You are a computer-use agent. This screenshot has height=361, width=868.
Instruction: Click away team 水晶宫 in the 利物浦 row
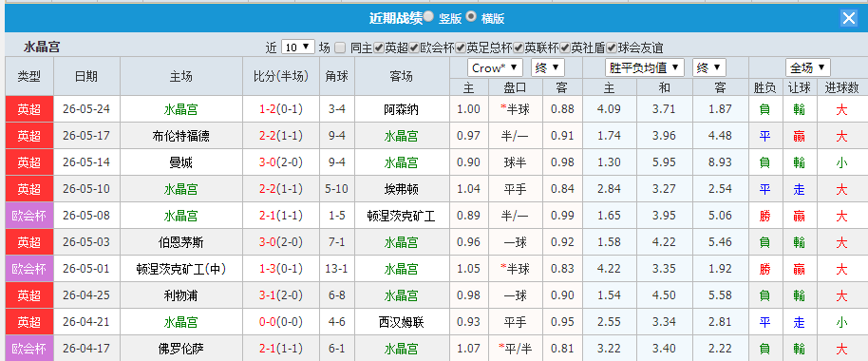coord(402,295)
